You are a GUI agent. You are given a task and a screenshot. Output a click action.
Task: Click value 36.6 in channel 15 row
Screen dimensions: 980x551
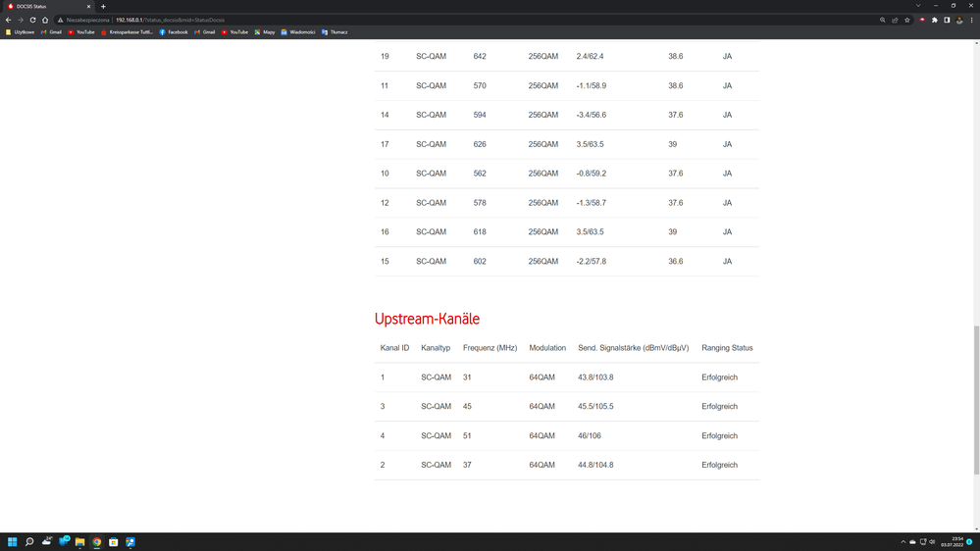(676, 261)
